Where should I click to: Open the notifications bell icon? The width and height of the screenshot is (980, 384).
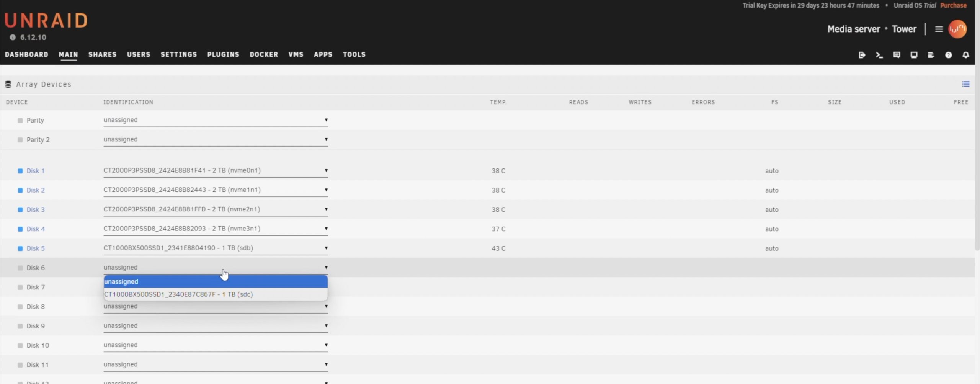tap(965, 55)
